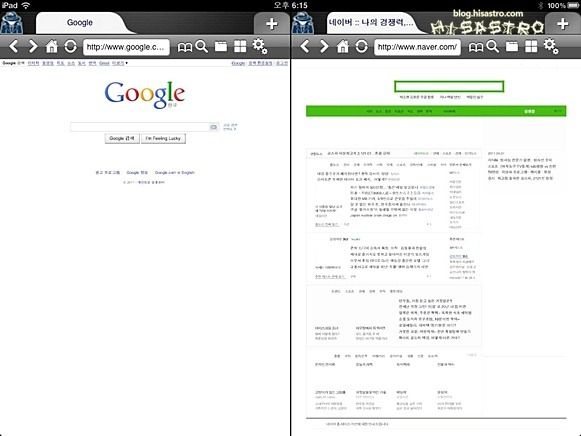Click the Google 검색 button
The width and height of the screenshot is (581, 436).
point(122,138)
